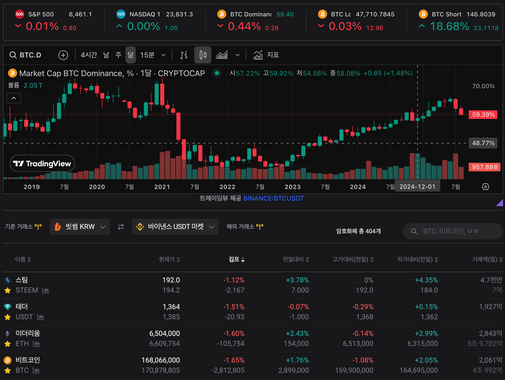Click the 957.89B volume label
505x380 pixels.
coord(484,167)
